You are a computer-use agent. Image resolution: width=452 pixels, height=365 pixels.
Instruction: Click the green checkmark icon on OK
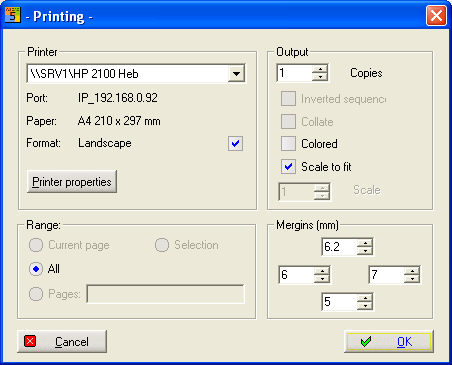pyautogui.click(x=366, y=342)
